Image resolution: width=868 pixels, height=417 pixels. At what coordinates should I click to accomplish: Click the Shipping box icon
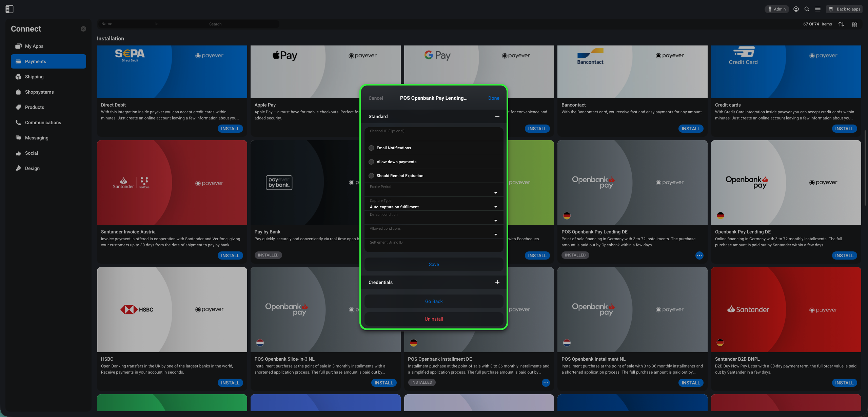click(18, 77)
